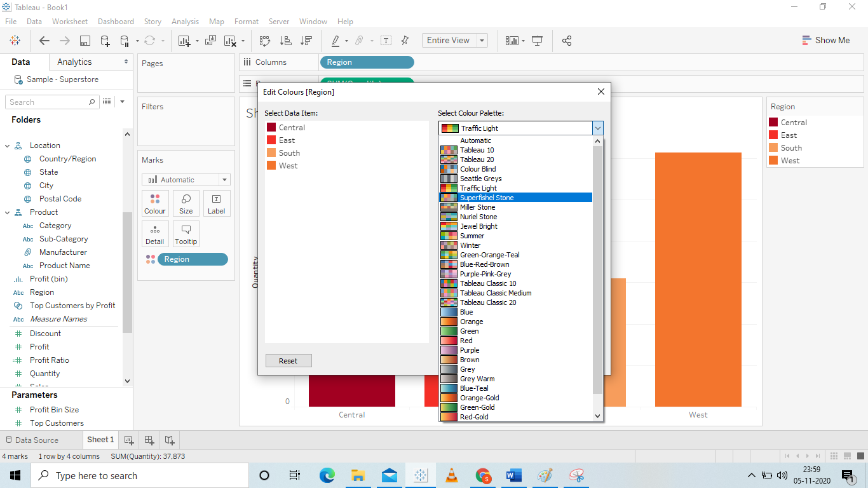Image resolution: width=868 pixels, height=488 pixels.
Task: Click the Size button on the Marks card
Action: [186, 203]
